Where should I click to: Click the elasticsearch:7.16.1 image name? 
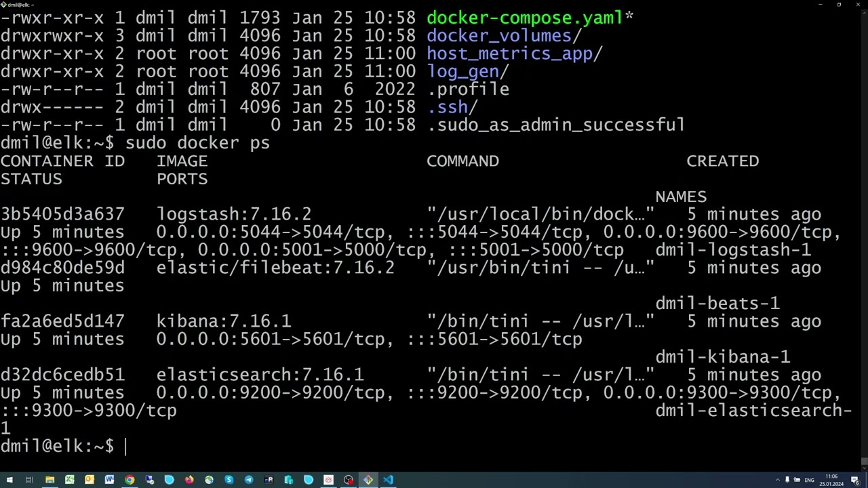(260, 375)
